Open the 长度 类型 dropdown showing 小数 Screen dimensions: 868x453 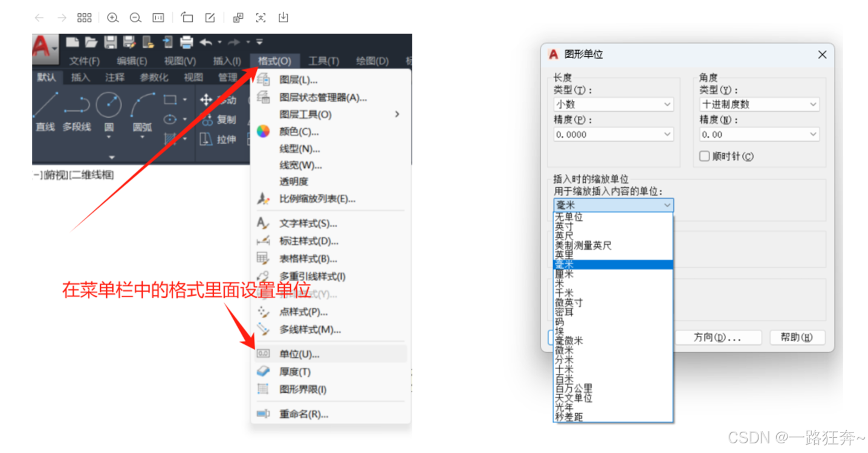tap(614, 104)
